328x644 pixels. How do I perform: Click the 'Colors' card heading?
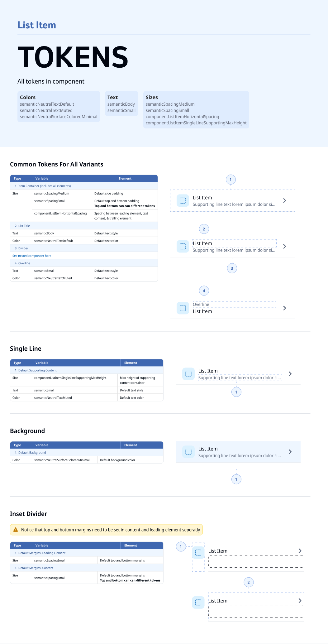28,97
